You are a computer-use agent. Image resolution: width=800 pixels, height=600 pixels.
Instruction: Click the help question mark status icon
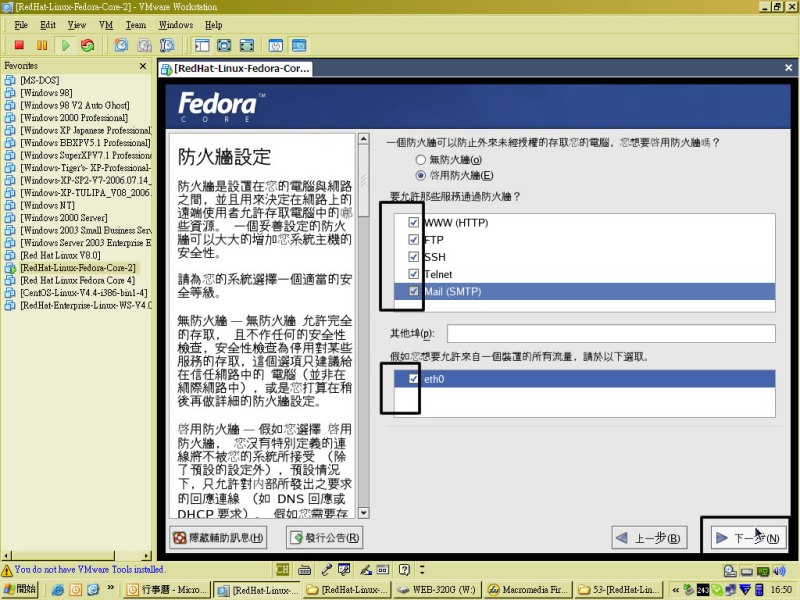405,569
